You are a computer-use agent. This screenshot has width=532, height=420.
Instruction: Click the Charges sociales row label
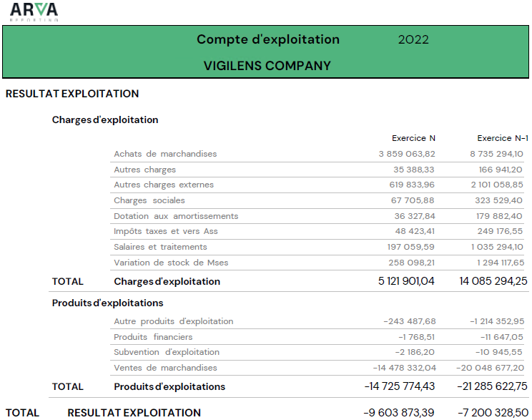(x=149, y=200)
